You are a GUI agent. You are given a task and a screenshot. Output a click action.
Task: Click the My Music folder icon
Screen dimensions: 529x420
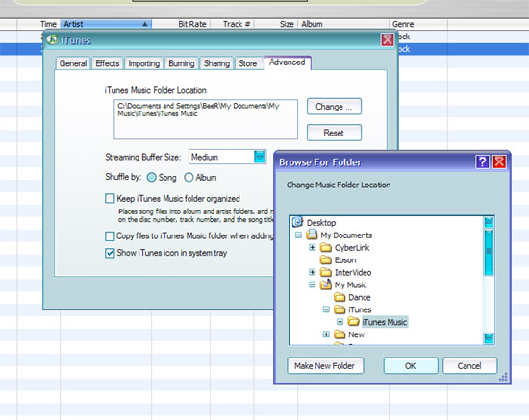(326, 284)
